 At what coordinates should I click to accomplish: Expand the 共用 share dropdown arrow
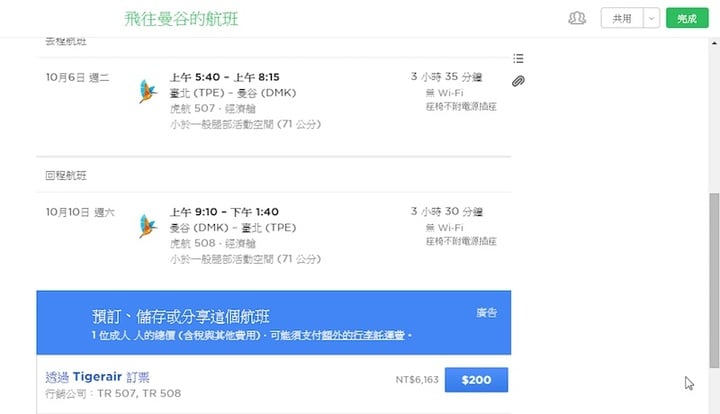(651, 18)
